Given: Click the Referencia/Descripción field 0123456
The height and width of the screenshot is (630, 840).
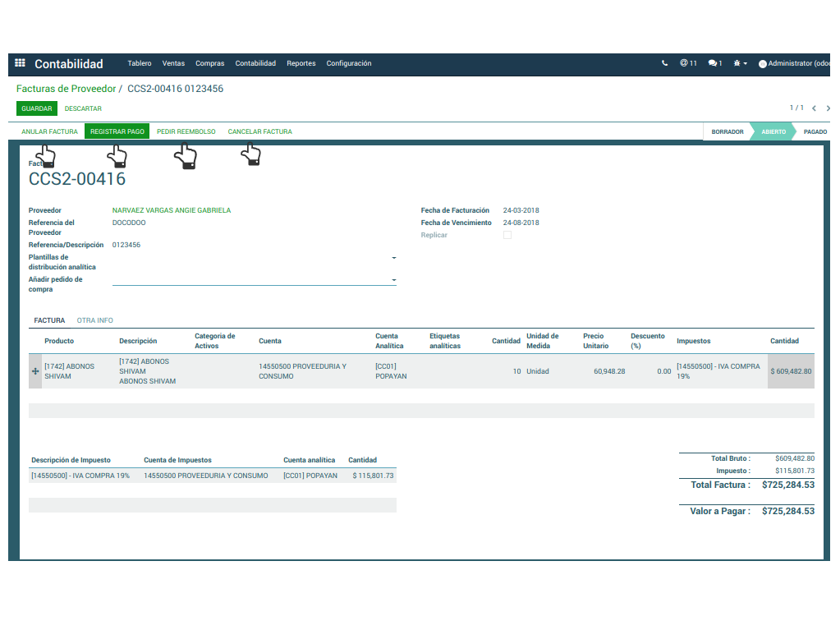Looking at the screenshot, I should point(126,245).
